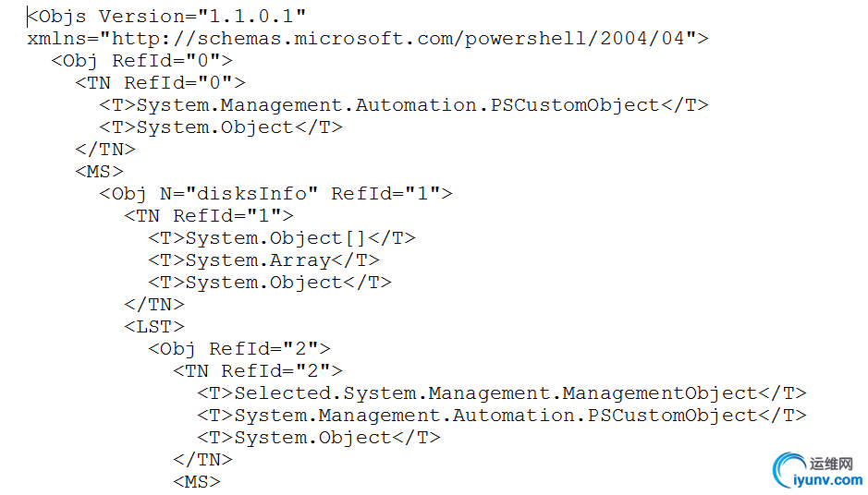Viewport: 868px width, 495px height.
Task: Click the Obj N="disksInfo" line
Action: pyautogui.click(x=275, y=194)
